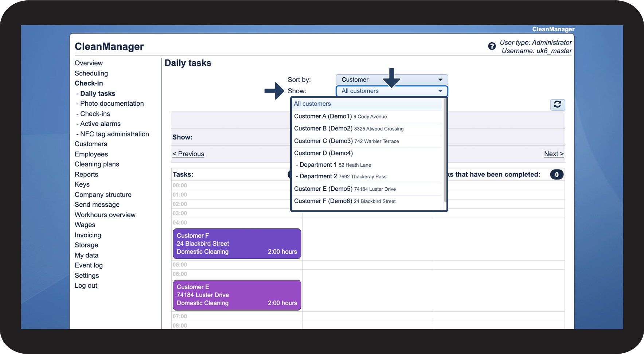Click the refresh icon button

coord(557,105)
